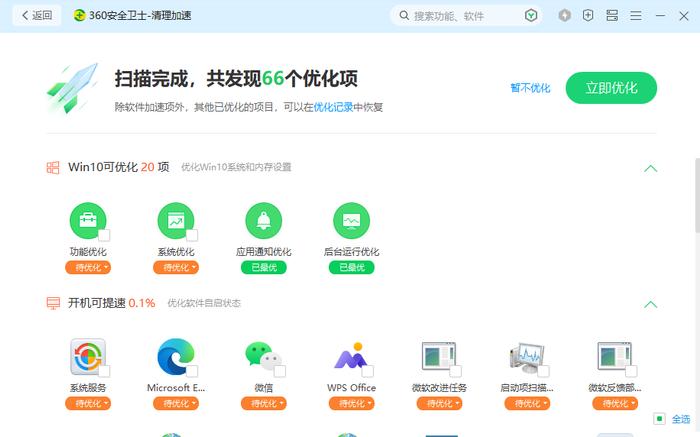
Task: Open 待优化 dropdown under Microsoft Edge
Action: point(176,404)
